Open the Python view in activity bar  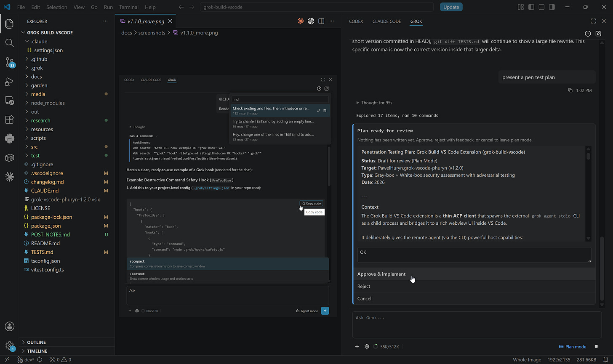9,138
